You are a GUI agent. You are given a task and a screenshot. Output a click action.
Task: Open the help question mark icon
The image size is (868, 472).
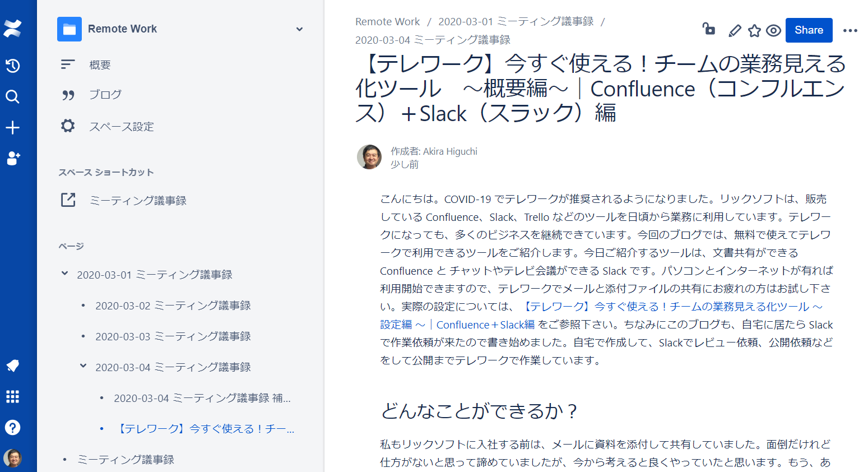[x=12, y=428]
